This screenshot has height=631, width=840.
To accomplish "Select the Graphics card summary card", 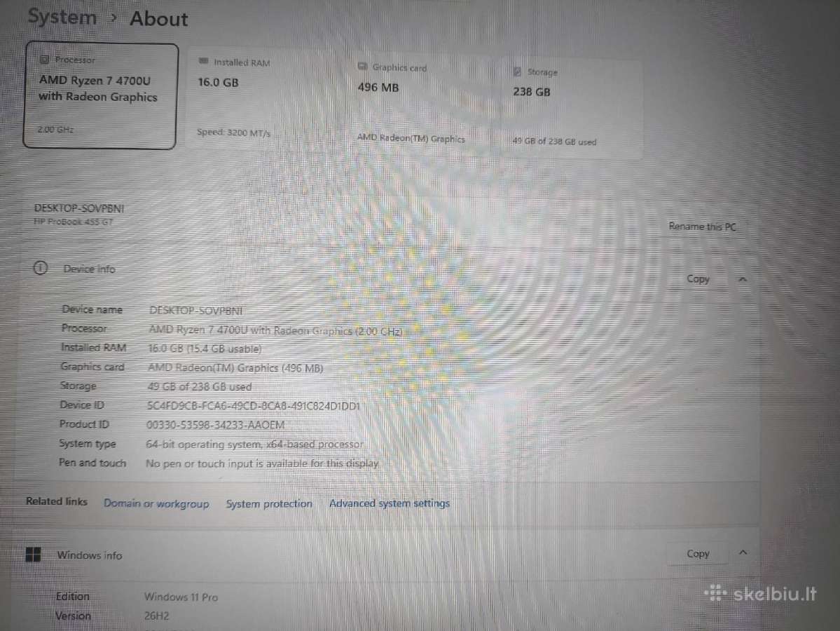I will pos(423,104).
